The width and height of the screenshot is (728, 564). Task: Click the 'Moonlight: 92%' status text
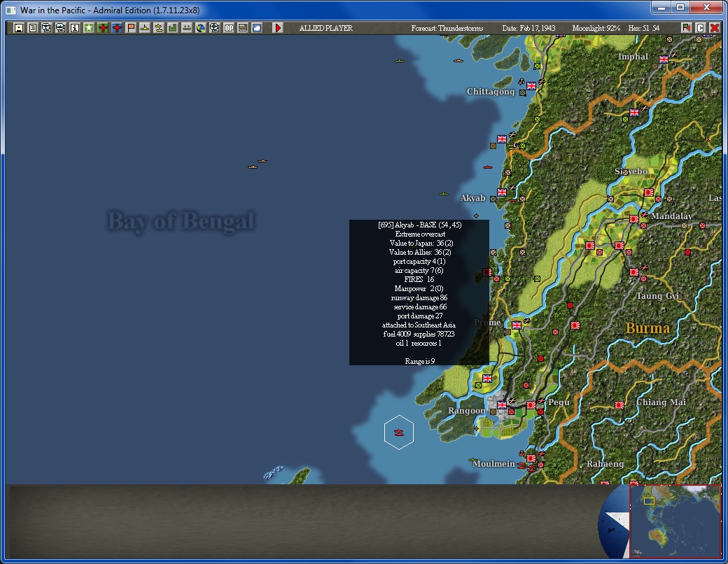click(596, 28)
